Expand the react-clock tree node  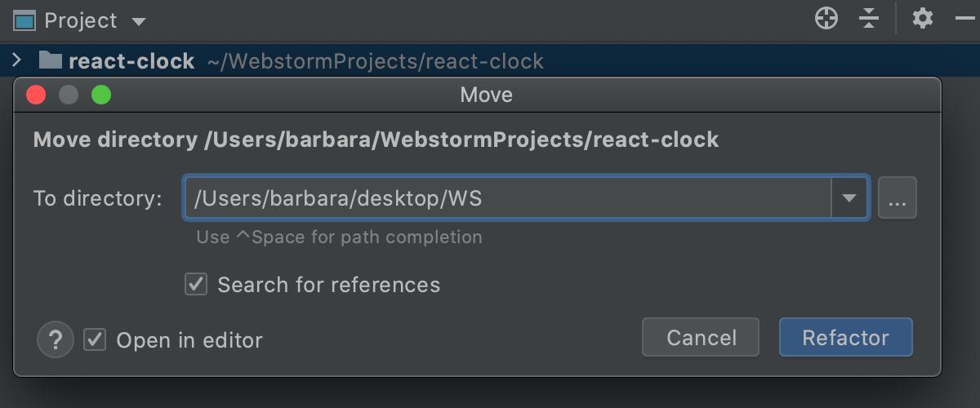[16, 60]
